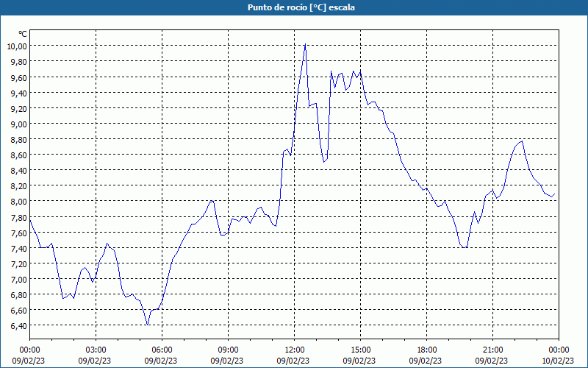The height and width of the screenshot is (368, 588).
Task: Click the 6,60 axis value
Action: pos(19,310)
